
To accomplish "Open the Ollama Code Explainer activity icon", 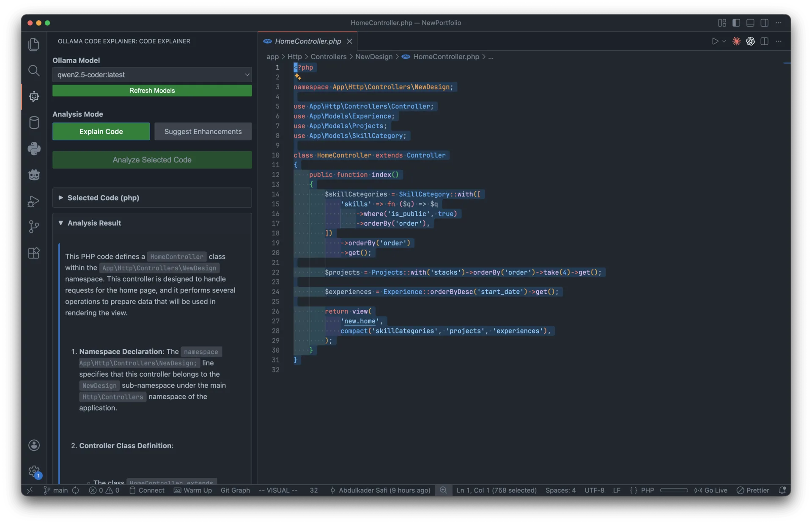I will (x=34, y=97).
